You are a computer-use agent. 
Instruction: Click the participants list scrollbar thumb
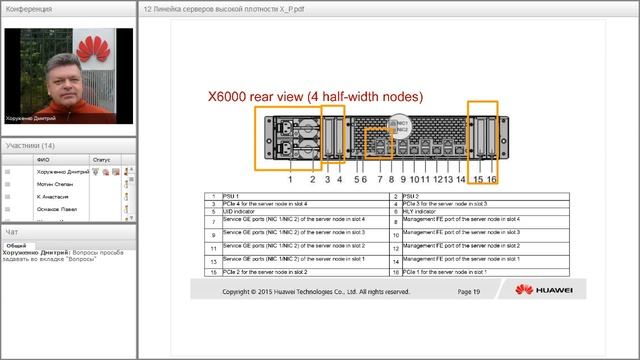pos(131,179)
